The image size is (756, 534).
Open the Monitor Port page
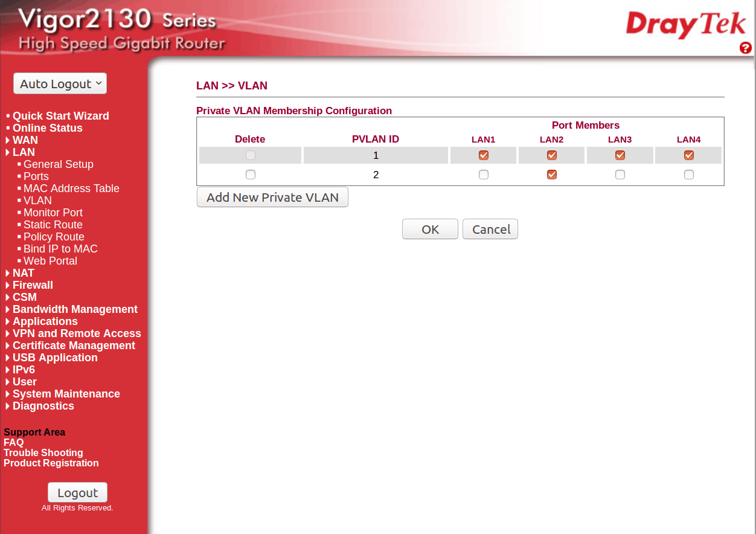(53, 213)
